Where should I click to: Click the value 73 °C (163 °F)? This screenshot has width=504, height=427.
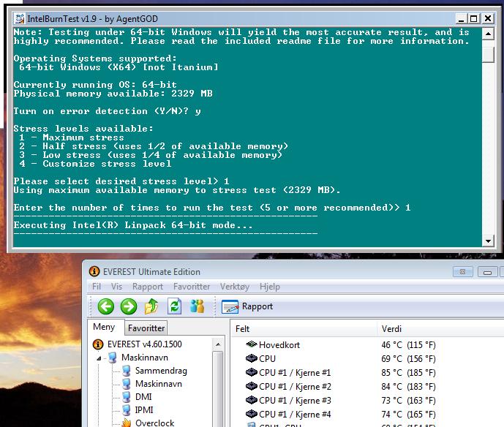pos(408,401)
